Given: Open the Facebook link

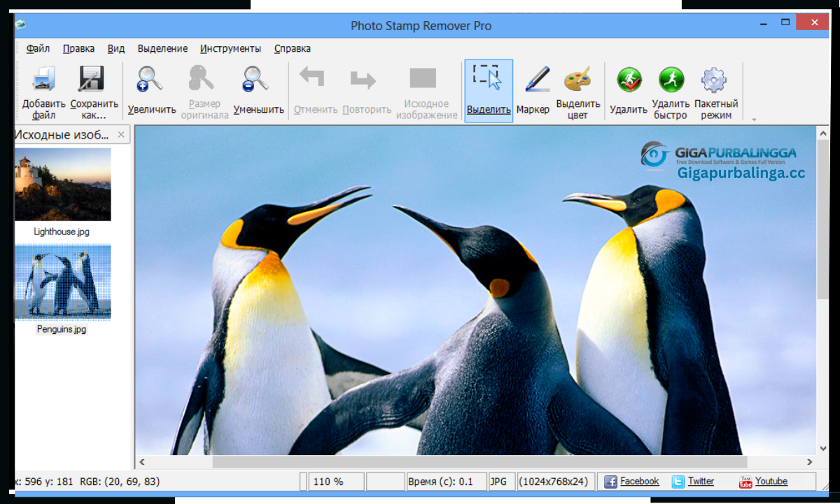Looking at the screenshot, I should click(x=640, y=482).
